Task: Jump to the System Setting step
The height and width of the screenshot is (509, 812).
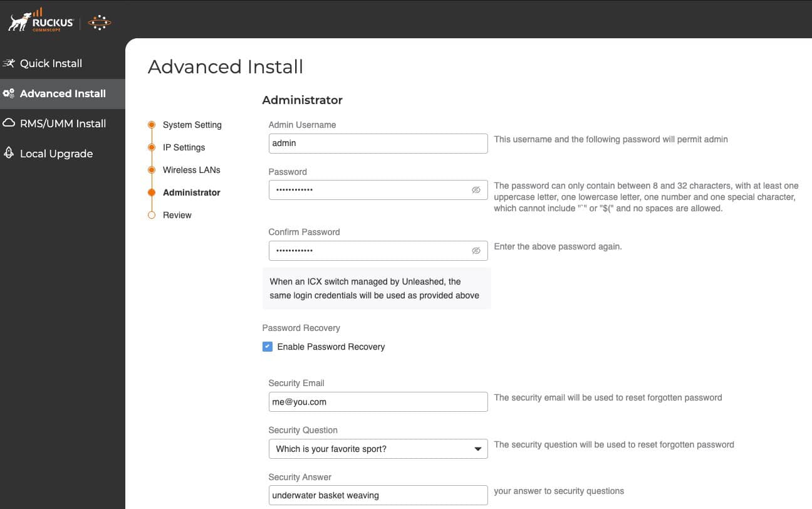Action: pos(192,125)
